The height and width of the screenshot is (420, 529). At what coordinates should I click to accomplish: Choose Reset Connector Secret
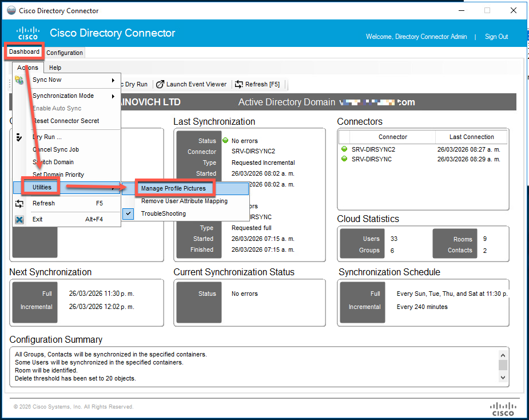click(x=67, y=121)
